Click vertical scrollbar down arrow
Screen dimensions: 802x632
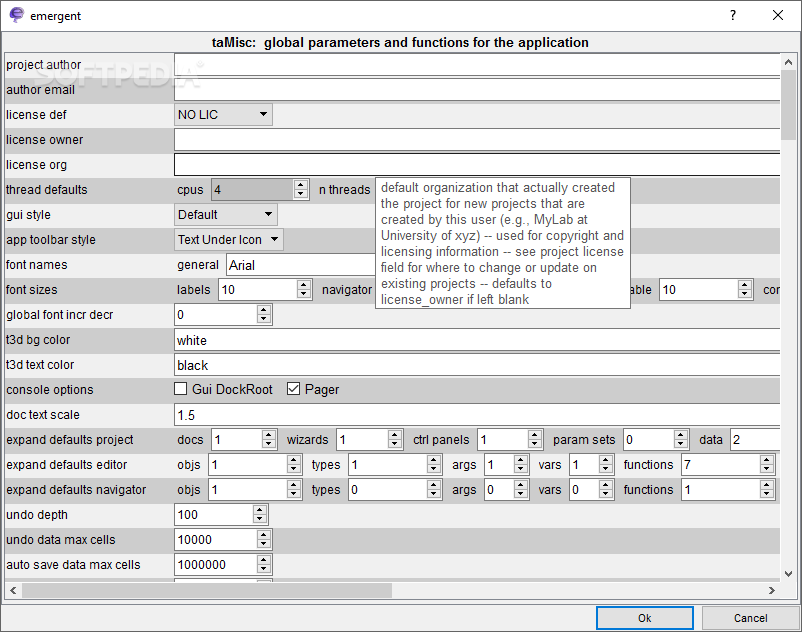(788, 574)
